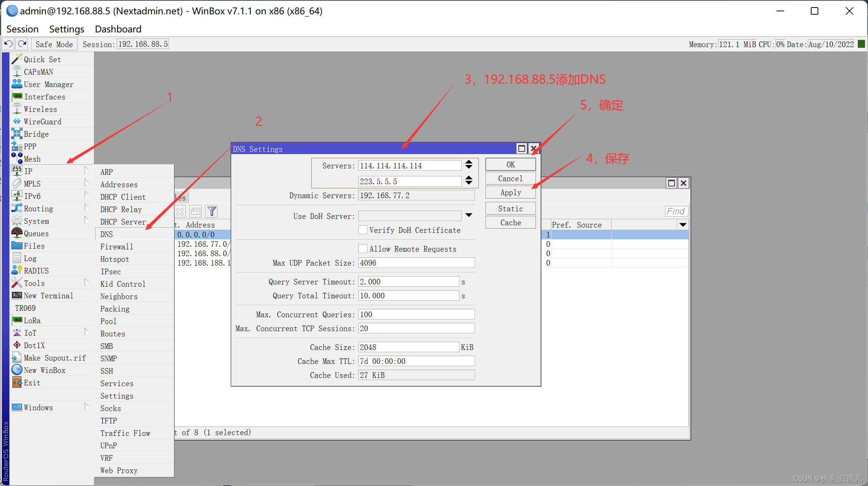
Task: Open the WireGuard panel
Action: click(43, 121)
